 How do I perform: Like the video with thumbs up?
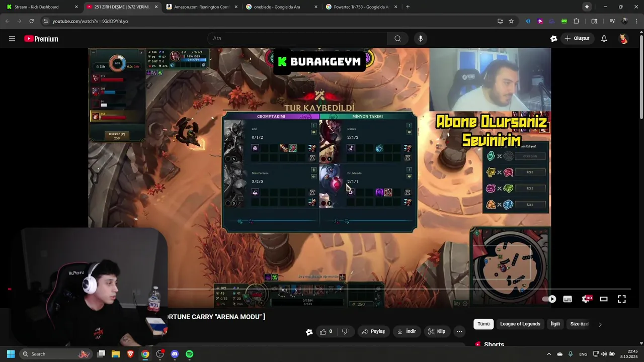(326, 331)
